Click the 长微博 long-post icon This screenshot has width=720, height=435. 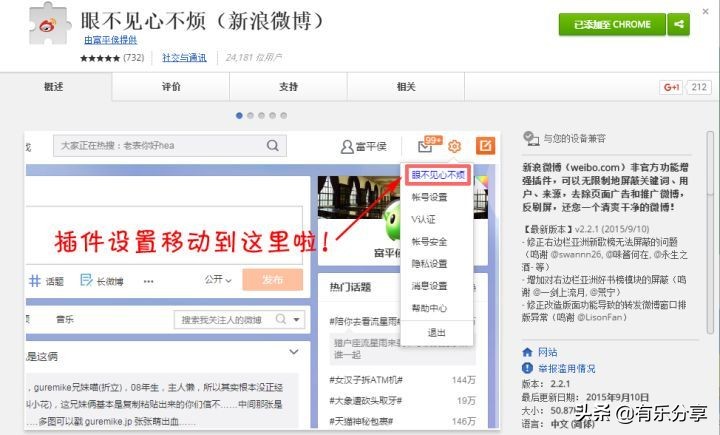click(86, 280)
